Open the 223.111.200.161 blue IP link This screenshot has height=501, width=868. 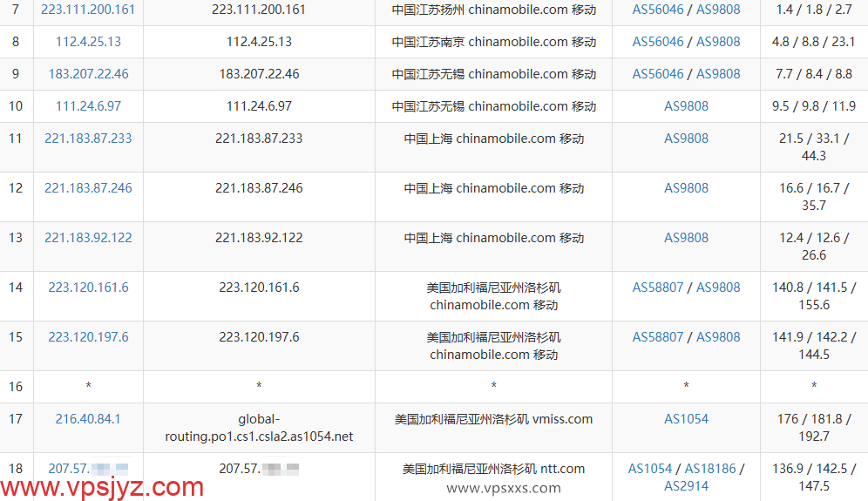click(88, 10)
